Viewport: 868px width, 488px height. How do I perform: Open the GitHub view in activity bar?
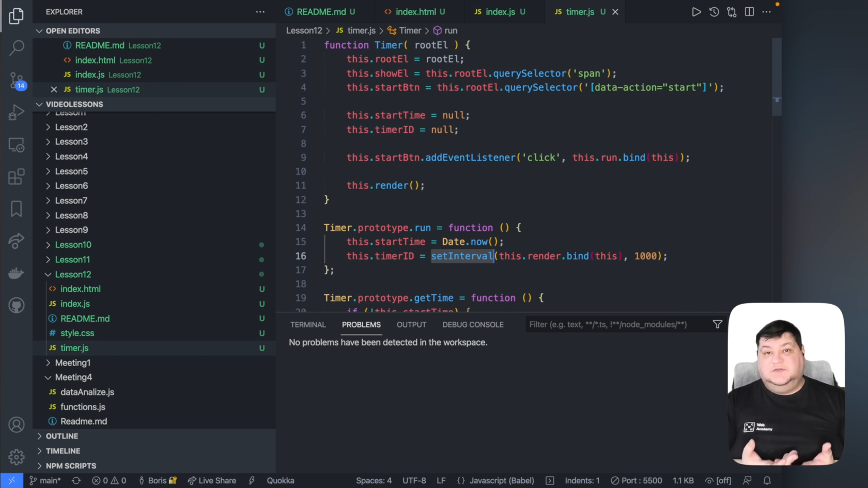click(17, 306)
